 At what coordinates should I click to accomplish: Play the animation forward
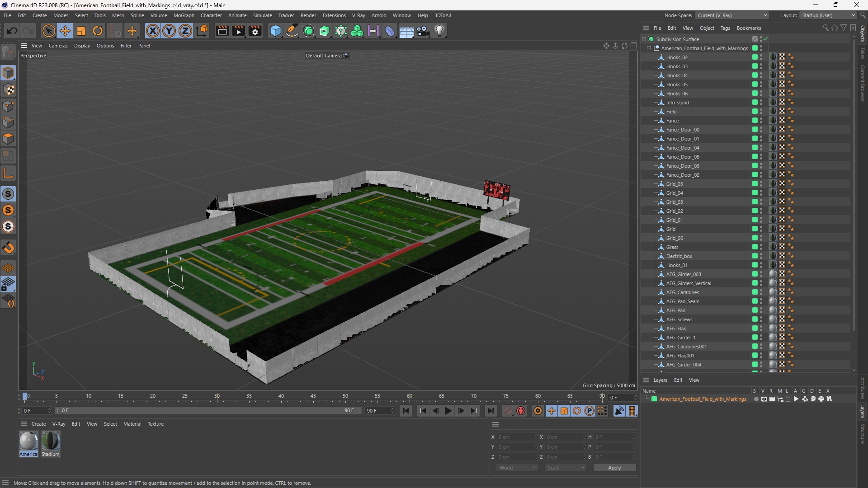[x=448, y=411]
